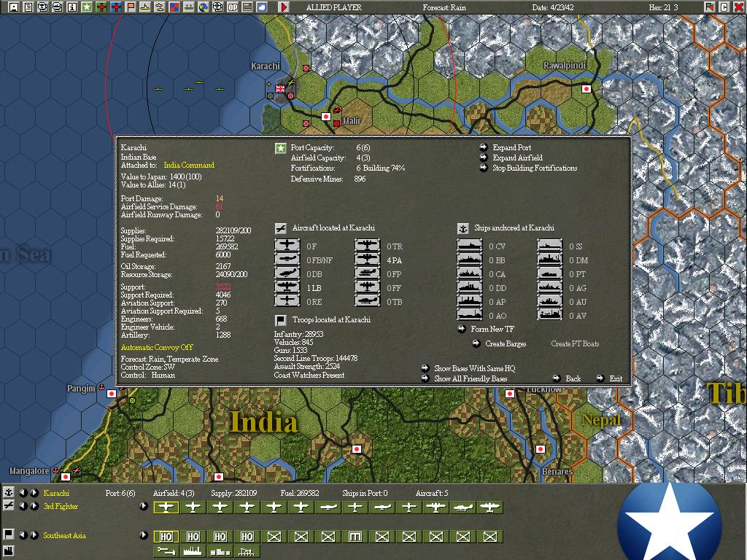
Task: Click next arrow beside Karachi in bottom bar
Action: [x=34, y=492]
